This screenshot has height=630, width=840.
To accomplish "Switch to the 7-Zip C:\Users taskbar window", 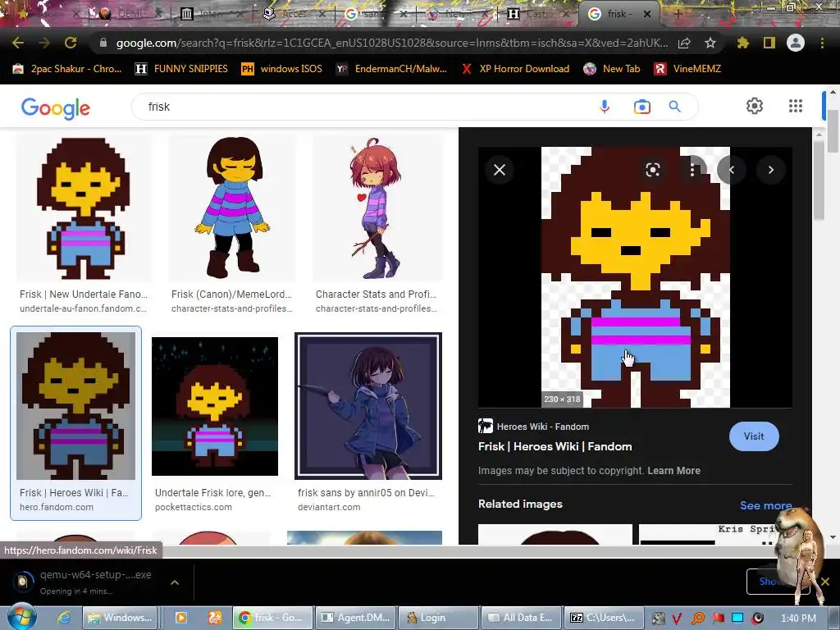I will pos(603,618).
